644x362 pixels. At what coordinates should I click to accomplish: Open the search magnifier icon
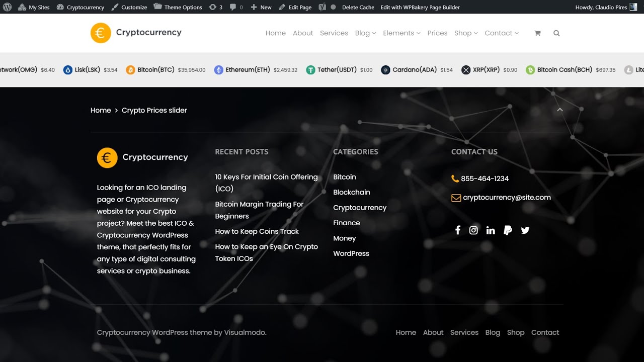[556, 33]
